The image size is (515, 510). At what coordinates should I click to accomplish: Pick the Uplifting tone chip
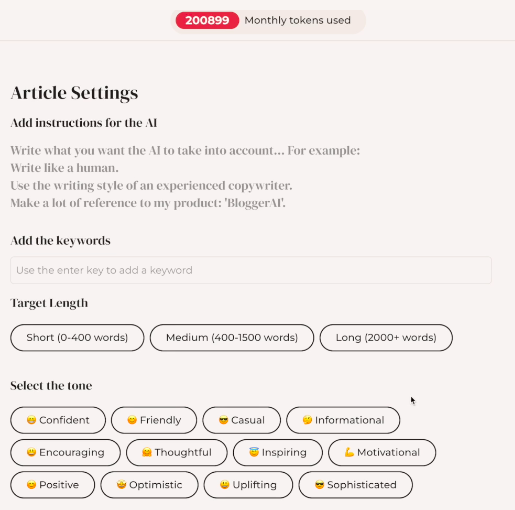pos(248,485)
